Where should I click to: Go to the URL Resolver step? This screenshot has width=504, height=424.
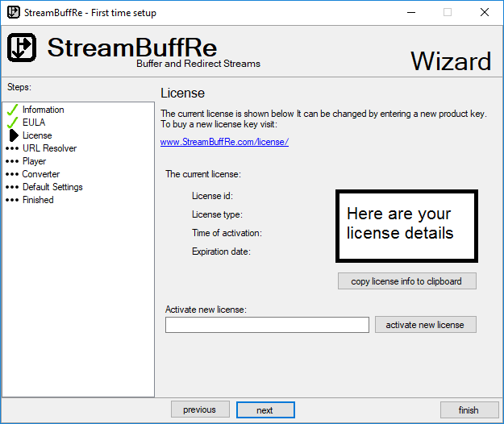point(49,148)
